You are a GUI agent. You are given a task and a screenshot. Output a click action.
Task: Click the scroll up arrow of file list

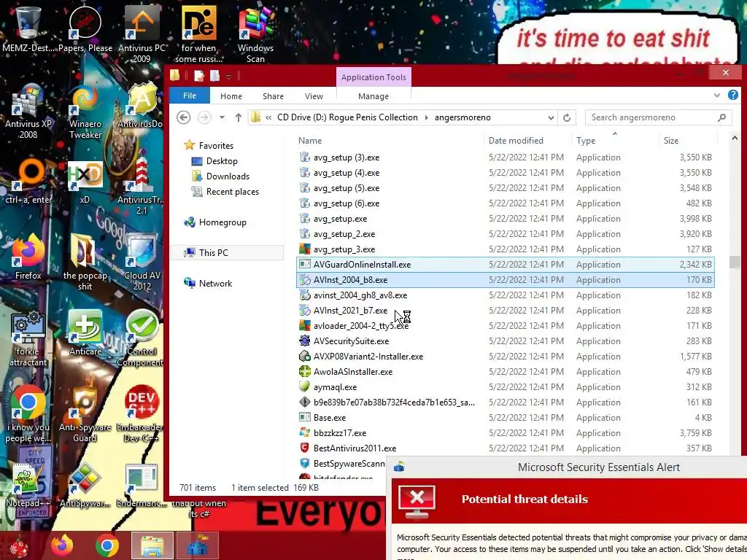(734, 138)
